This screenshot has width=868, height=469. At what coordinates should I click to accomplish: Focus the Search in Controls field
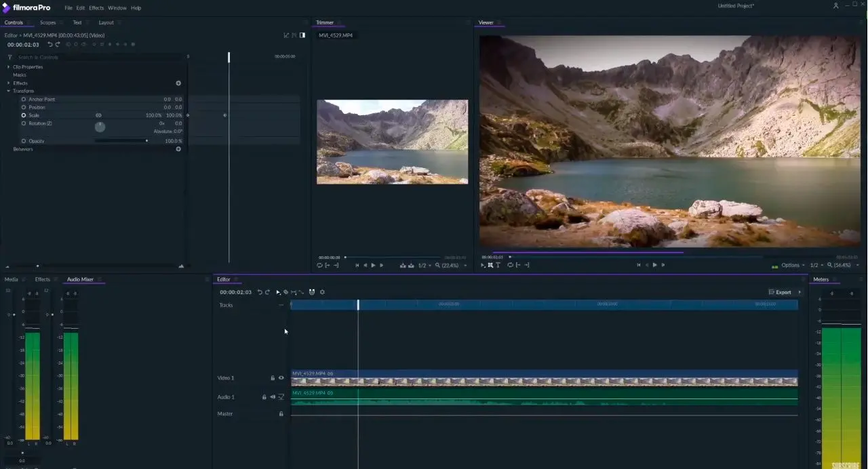(98, 58)
